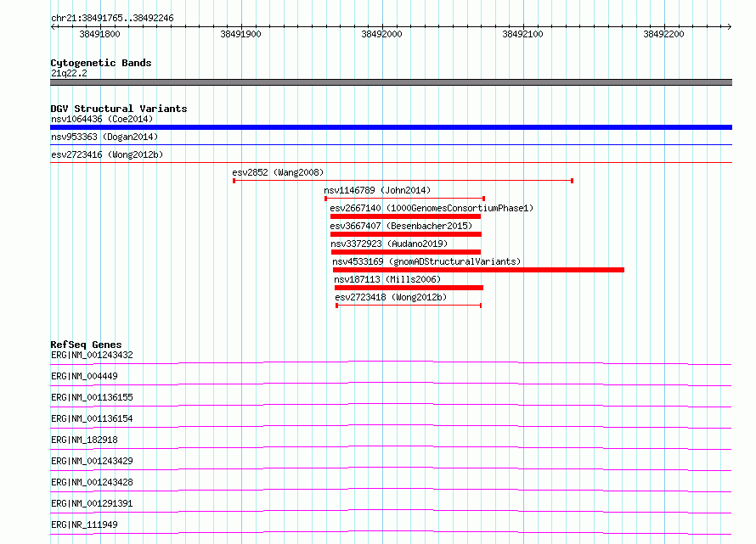Open esv2723418 (Wong2012b) label
756x544 pixels.
(391, 297)
